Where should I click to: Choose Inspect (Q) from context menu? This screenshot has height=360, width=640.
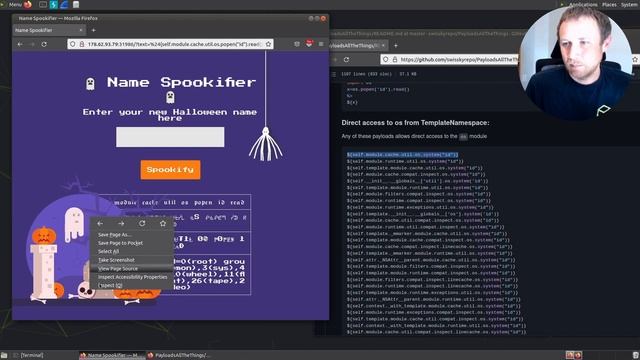pyautogui.click(x=131, y=285)
